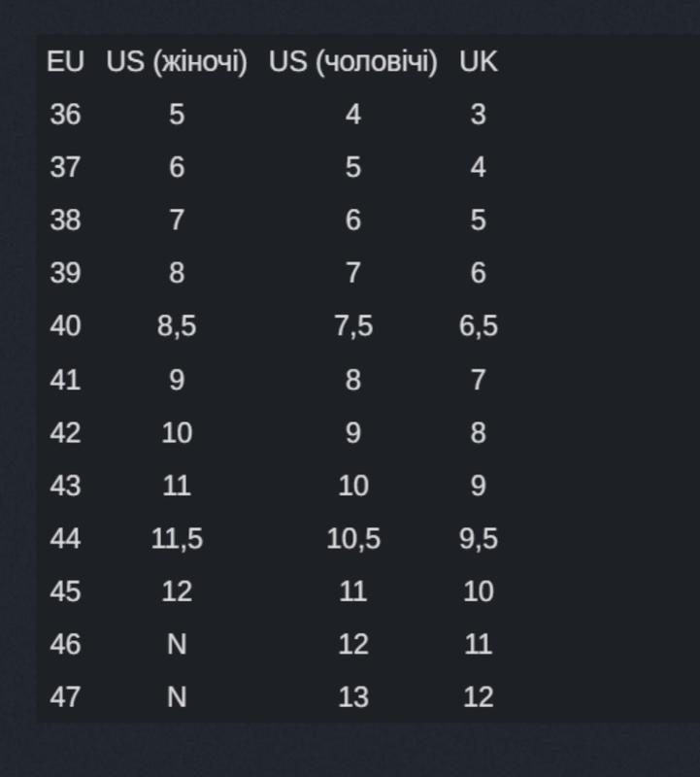The height and width of the screenshot is (777, 700).
Task: Click UK 6,5 cell
Action: pyautogui.click(x=478, y=326)
